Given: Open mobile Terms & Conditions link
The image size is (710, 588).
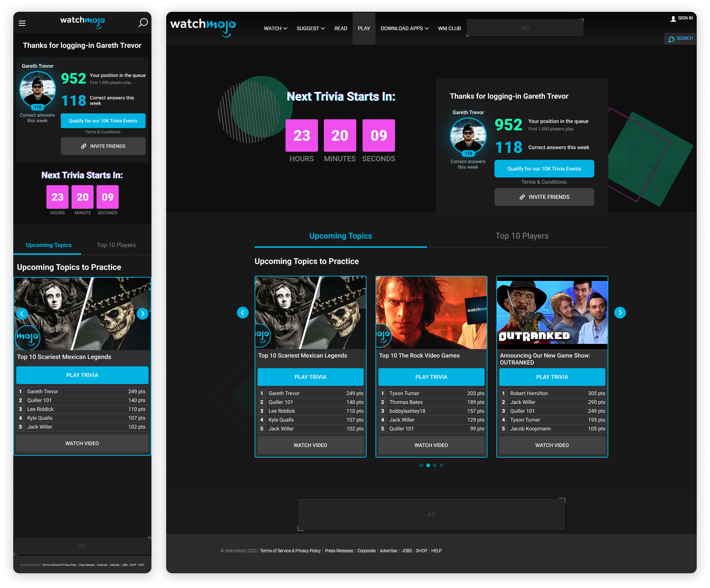Looking at the screenshot, I should click(103, 132).
